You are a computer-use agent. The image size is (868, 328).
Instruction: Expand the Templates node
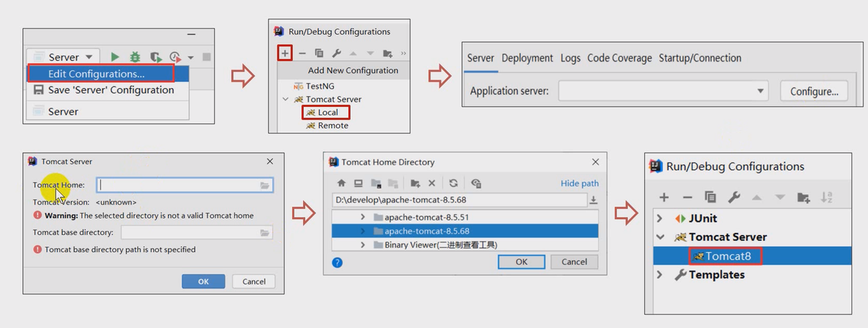click(x=660, y=274)
